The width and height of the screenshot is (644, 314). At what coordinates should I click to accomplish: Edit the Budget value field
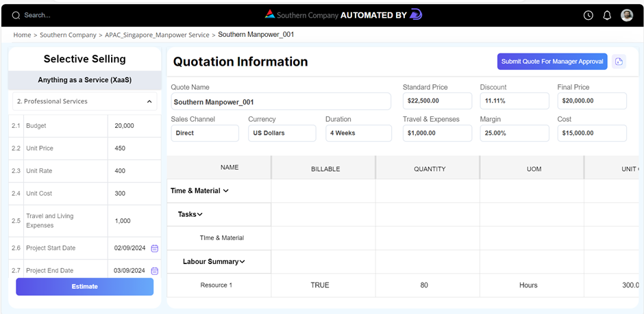(x=132, y=126)
